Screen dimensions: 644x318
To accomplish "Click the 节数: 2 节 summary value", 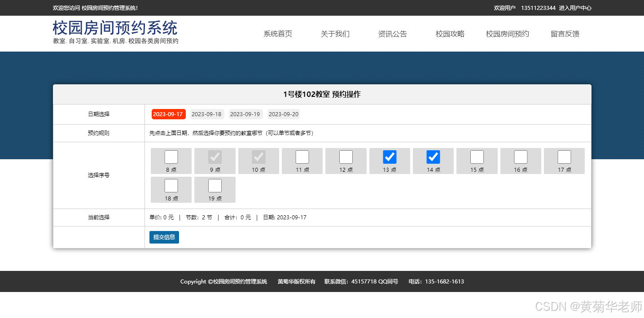I will 199,218.
